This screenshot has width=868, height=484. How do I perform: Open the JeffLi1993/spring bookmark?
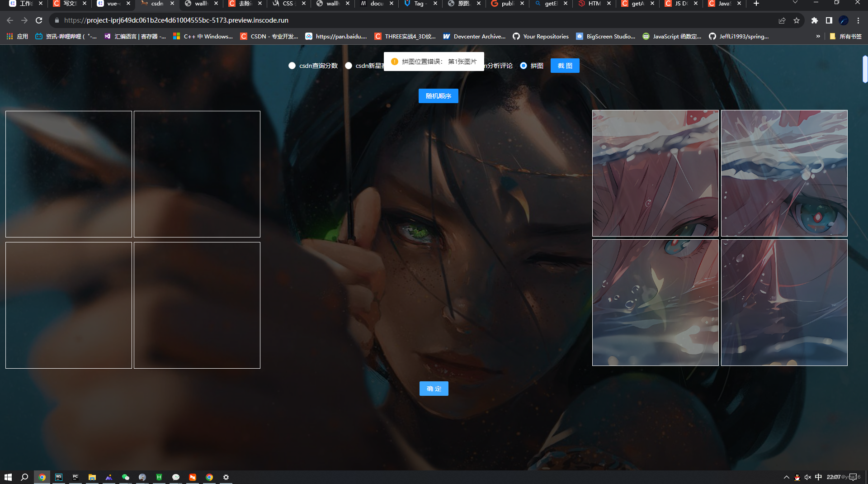click(x=739, y=36)
